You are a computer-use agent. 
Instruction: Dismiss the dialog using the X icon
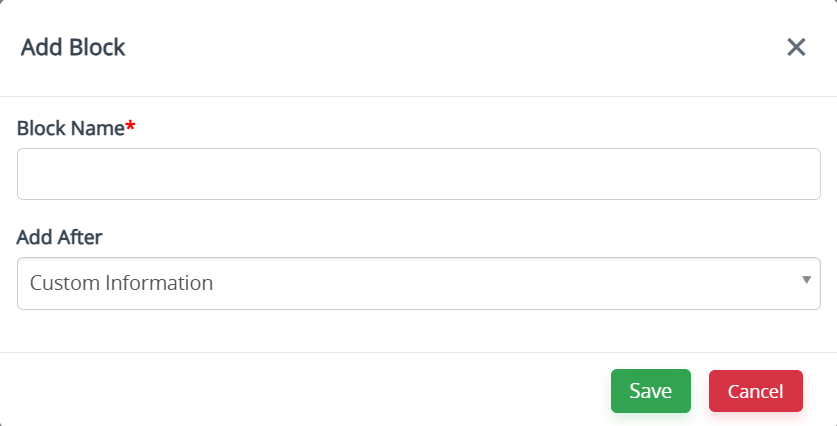[796, 47]
